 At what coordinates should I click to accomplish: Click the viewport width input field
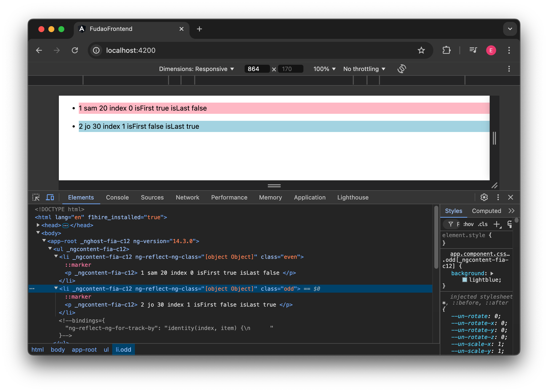pos(257,69)
